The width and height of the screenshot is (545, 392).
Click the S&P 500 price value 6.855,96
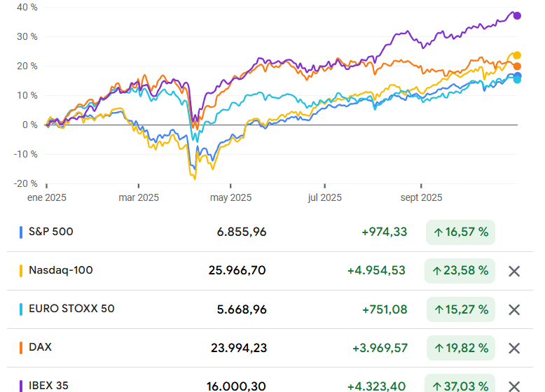237,232
